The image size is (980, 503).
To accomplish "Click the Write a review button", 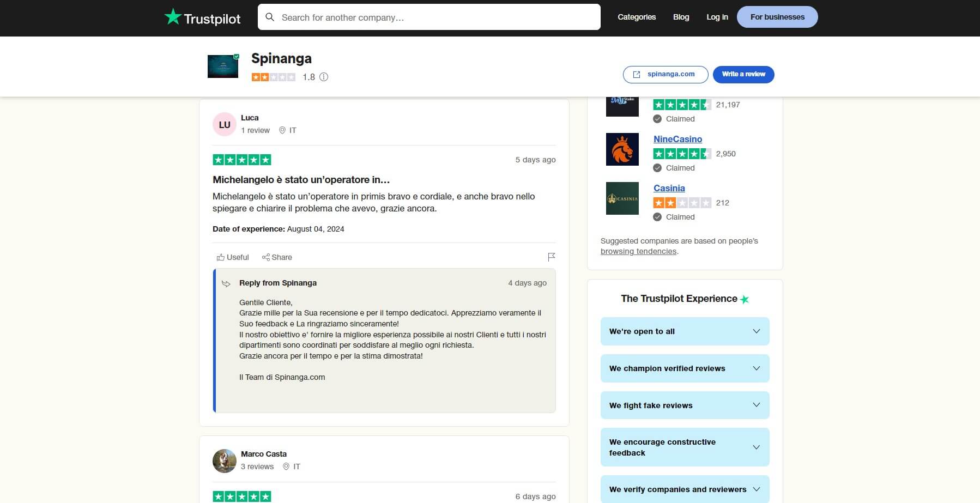I will click(743, 74).
